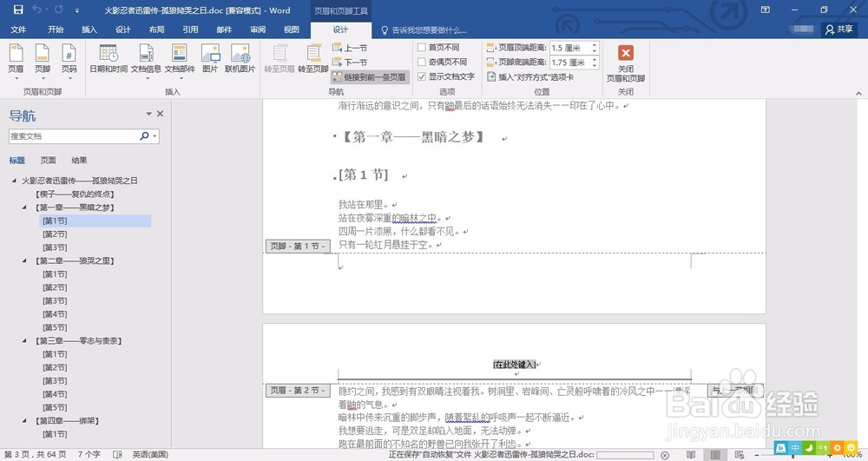Save the document with the floppy icon
868x461 pixels.
pyautogui.click(x=18, y=10)
